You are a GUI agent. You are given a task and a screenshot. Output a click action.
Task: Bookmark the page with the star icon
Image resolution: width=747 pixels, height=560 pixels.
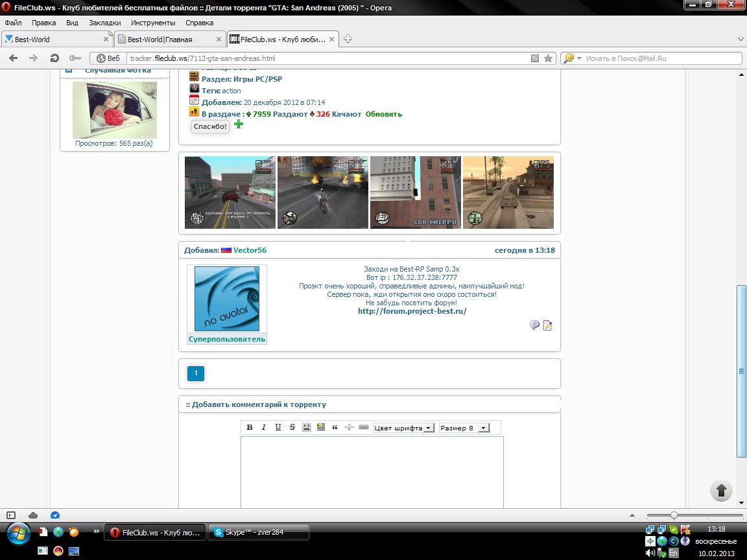click(x=549, y=58)
